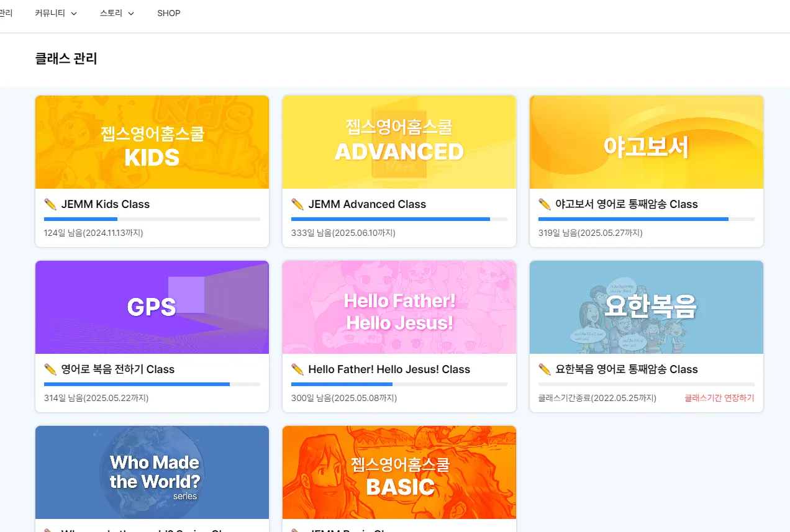Viewport: 790px width, 532px height.
Task: Expand the 스토리 dropdown menu
Action: click(x=117, y=13)
